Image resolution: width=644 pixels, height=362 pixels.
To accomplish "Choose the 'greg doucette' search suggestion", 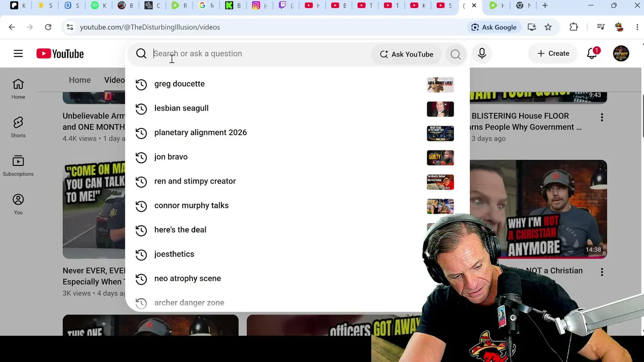I will (x=297, y=84).
